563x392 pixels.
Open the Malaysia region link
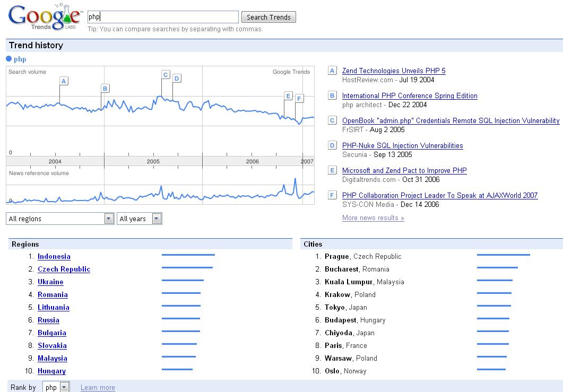click(53, 358)
